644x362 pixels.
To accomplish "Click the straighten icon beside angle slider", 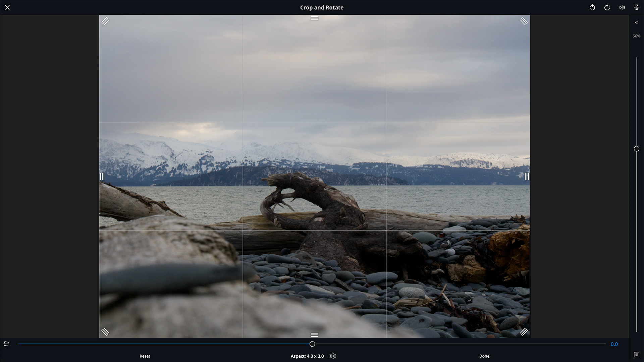I will point(6,344).
